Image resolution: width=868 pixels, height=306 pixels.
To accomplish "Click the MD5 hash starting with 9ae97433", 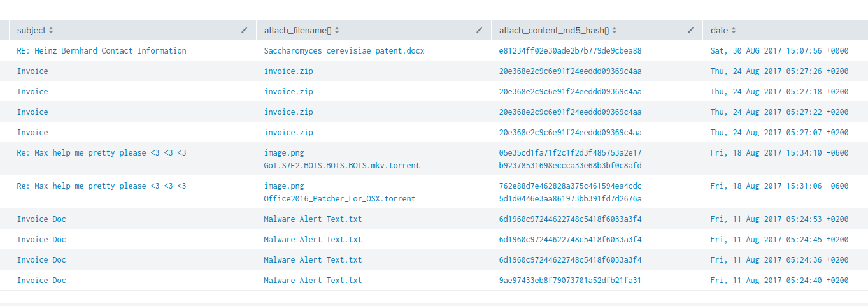I will point(570,280).
